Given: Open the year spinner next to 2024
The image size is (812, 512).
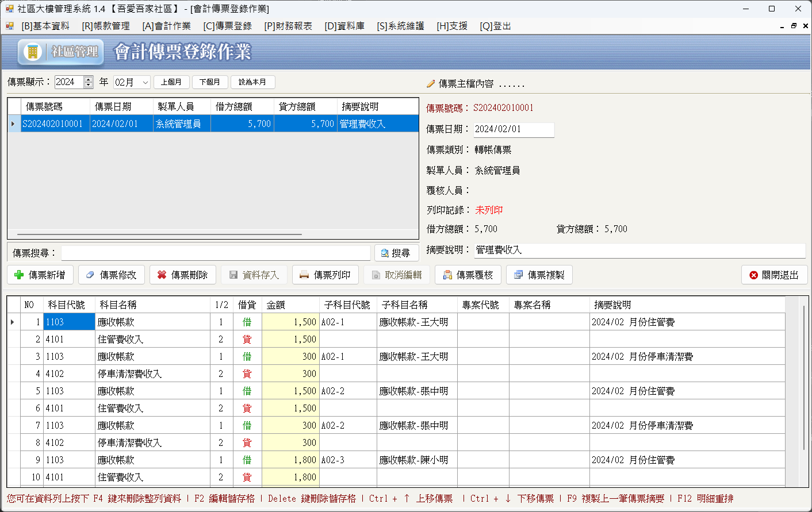Looking at the screenshot, I should 89,82.
